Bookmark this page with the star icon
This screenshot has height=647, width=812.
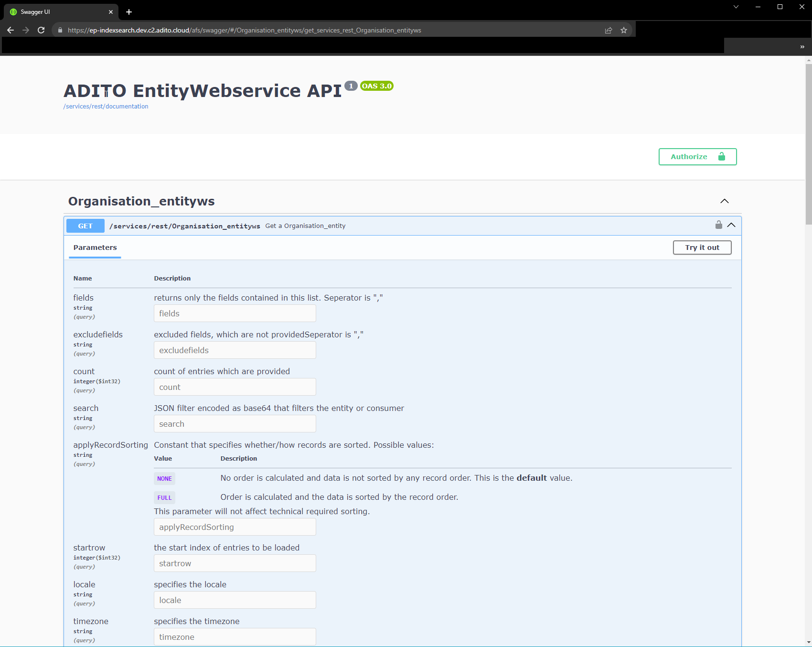tap(623, 30)
